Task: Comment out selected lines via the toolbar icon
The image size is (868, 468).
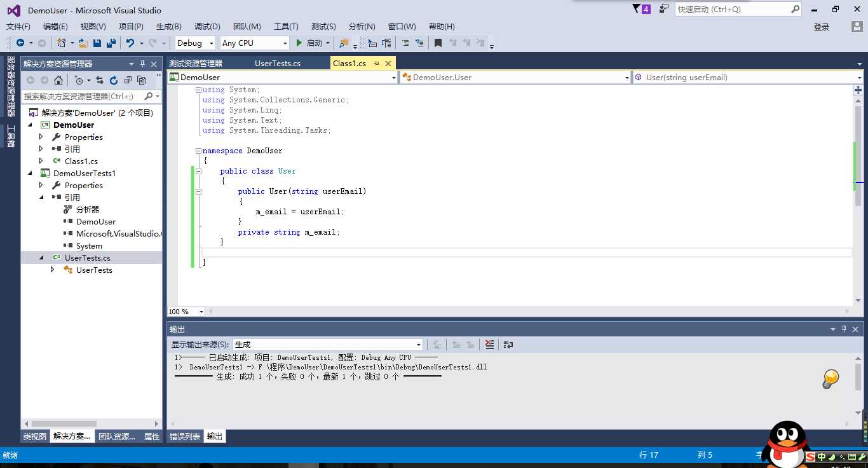Action: pyautogui.click(x=405, y=43)
